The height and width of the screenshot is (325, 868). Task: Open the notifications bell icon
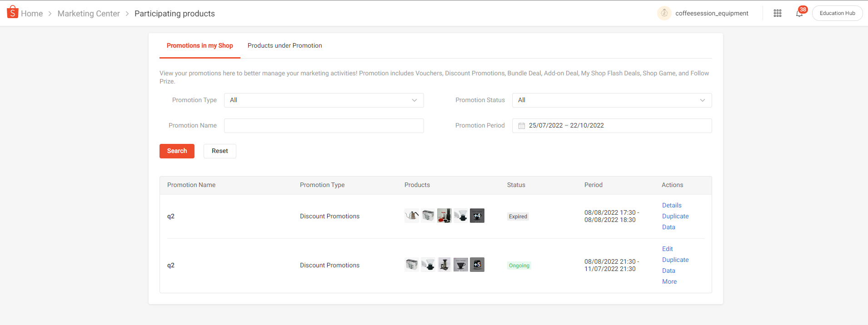point(799,13)
